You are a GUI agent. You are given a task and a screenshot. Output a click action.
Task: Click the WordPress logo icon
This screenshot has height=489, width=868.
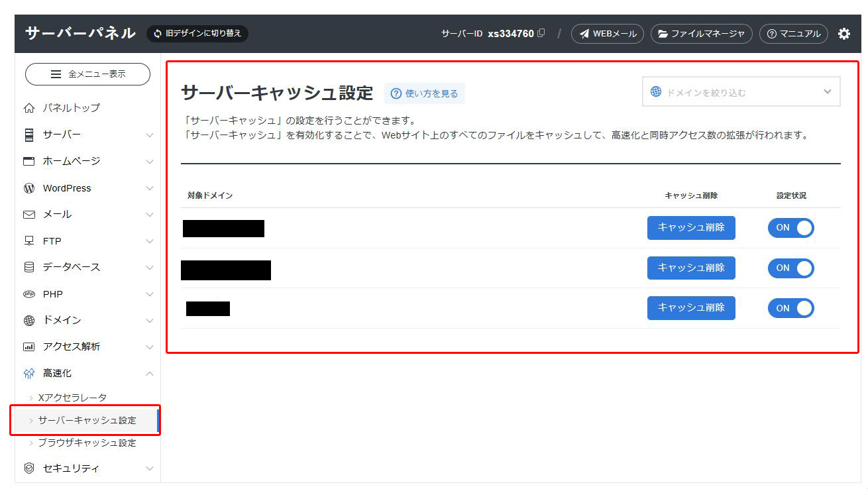[x=28, y=188]
